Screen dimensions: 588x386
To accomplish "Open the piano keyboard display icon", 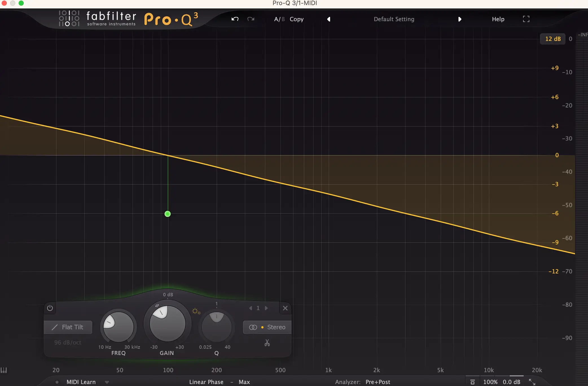I will tap(4, 370).
